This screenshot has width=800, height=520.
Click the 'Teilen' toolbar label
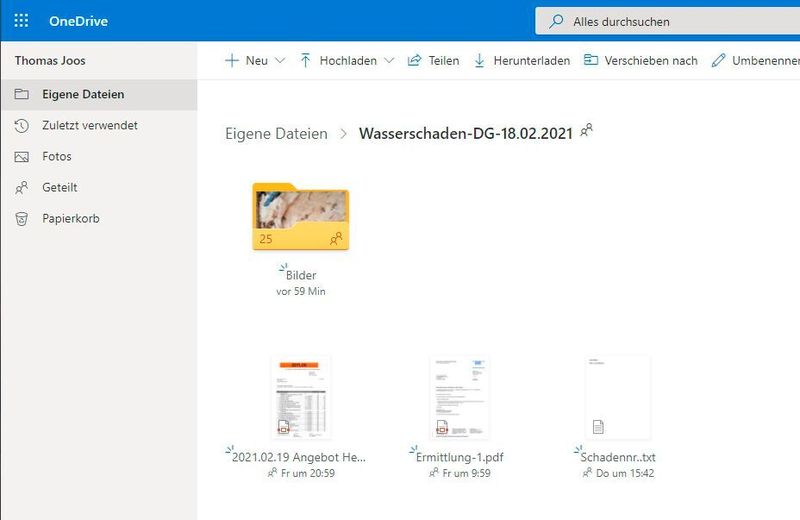(x=443, y=61)
